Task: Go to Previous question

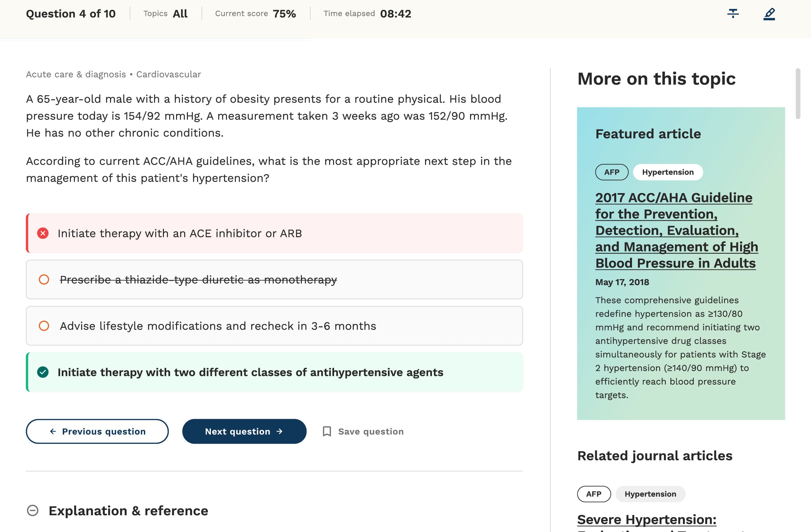Action: 97,431
